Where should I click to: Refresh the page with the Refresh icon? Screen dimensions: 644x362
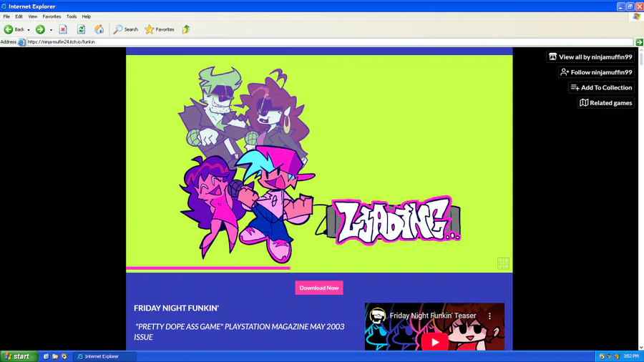(81, 29)
